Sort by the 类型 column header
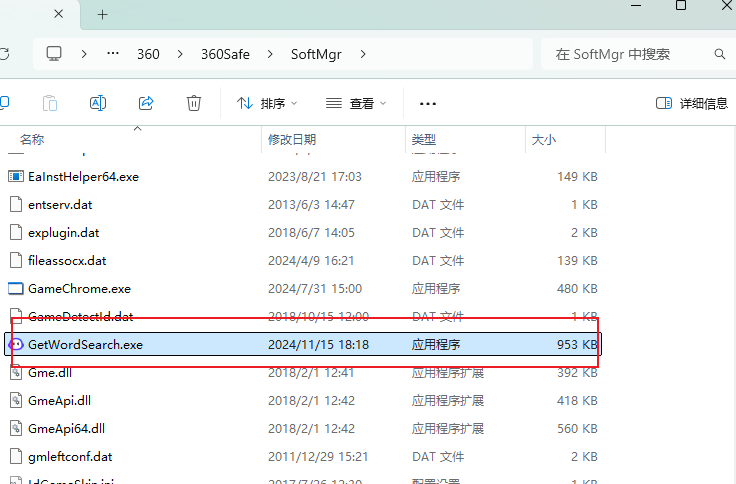 click(423, 139)
